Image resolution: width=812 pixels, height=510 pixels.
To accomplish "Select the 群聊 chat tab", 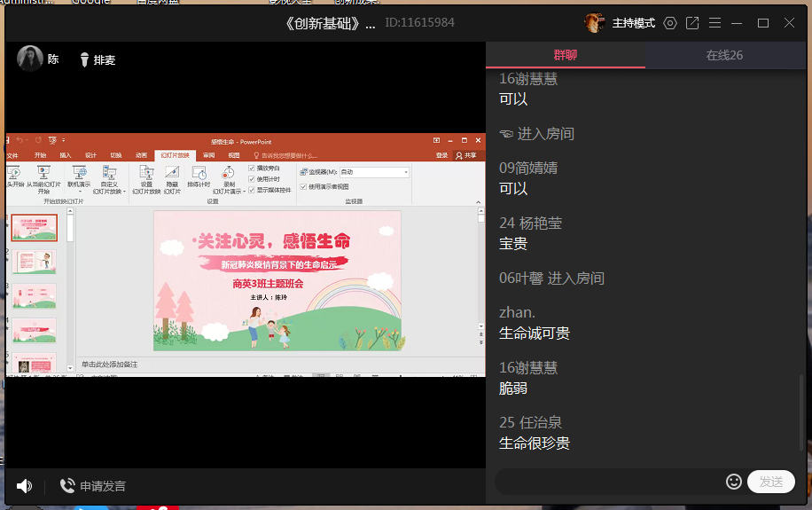I will [566, 55].
